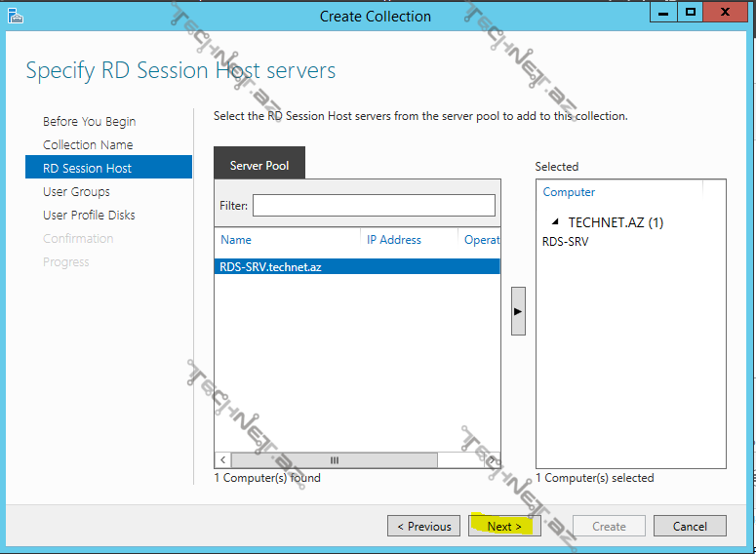
Task: Sort servers by IP Address column
Action: coord(394,240)
